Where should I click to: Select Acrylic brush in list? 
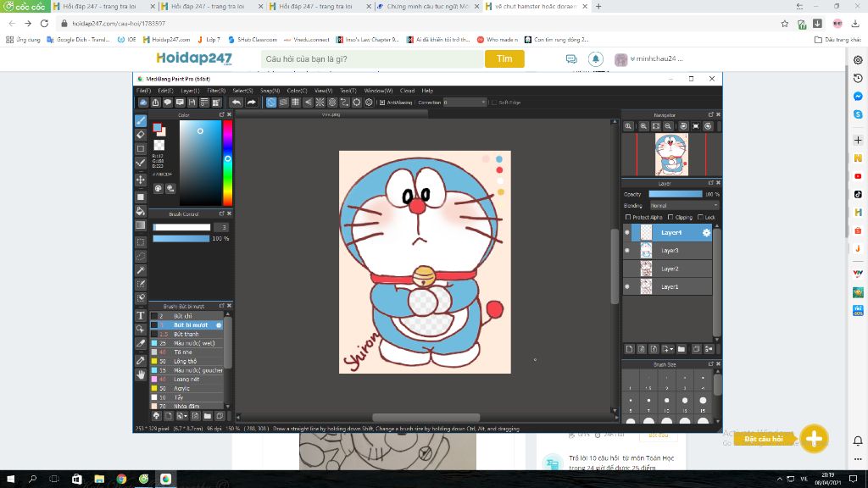click(187, 388)
